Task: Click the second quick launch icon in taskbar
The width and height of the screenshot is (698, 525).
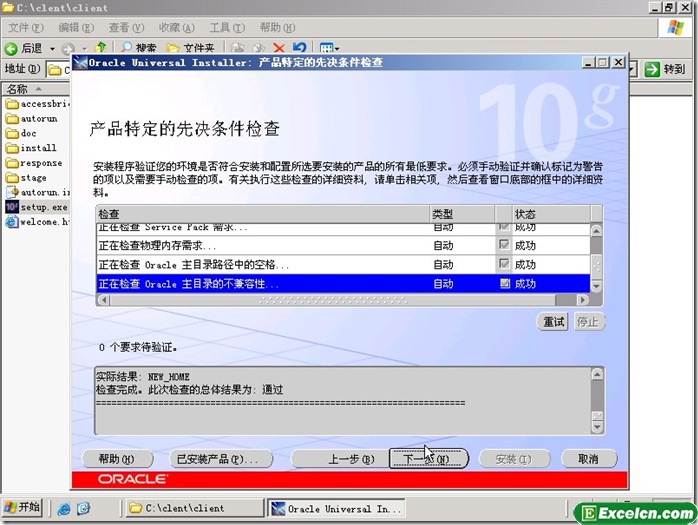Action: [x=83, y=508]
